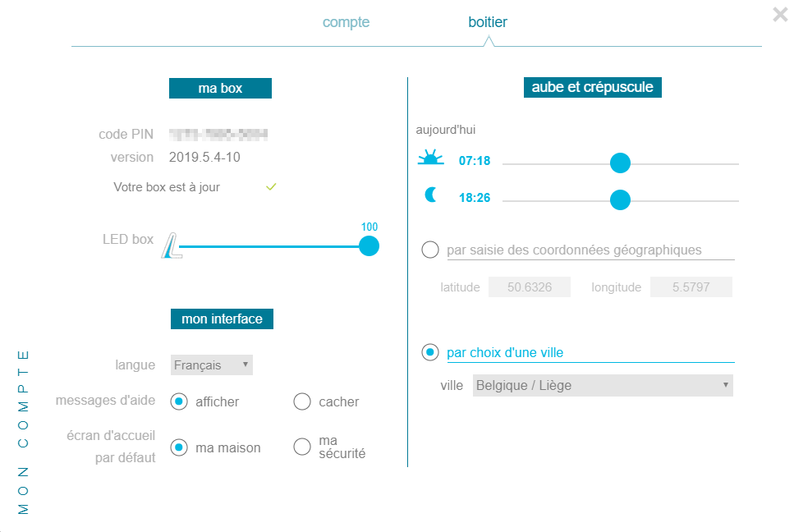Choose 'ma maison' as default home screen
The height and width of the screenshot is (532, 794).
point(179,447)
